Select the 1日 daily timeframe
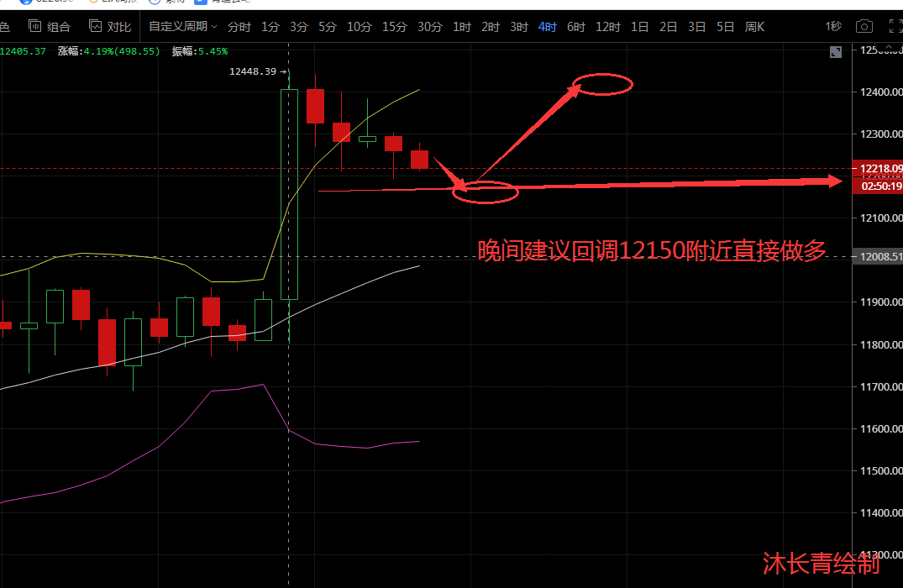This screenshot has height=588, width=903. click(640, 27)
